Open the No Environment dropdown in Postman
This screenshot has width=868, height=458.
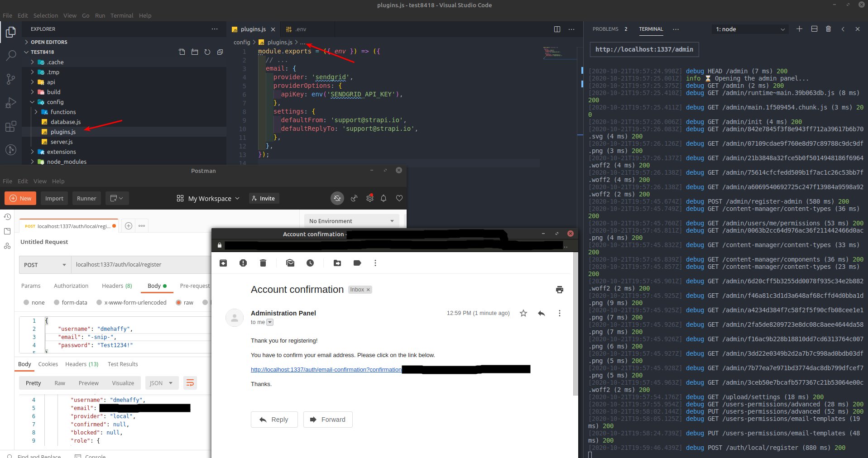pyautogui.click(x=351, y=221)
